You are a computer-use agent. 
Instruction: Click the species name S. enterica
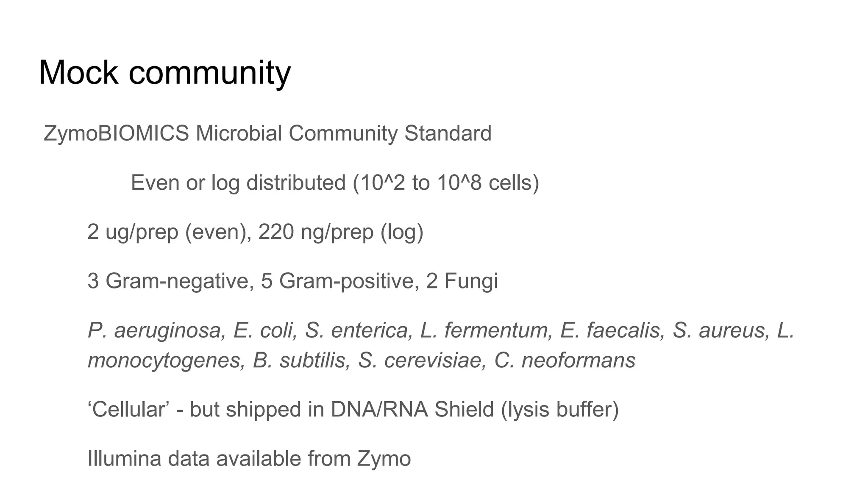click(359, 331)
